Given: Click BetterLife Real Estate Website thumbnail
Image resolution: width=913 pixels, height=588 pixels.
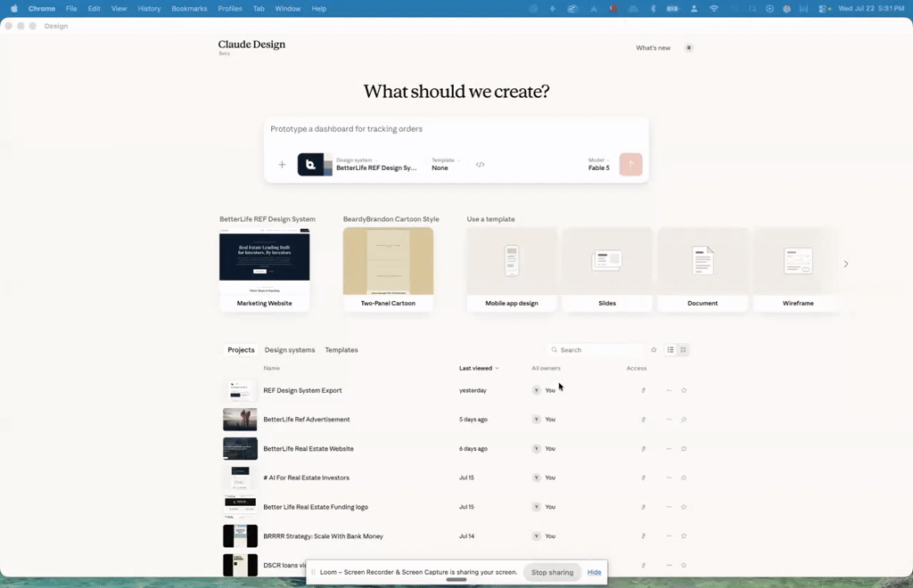Looking at the screenshot, I should [x=240, y=448].
